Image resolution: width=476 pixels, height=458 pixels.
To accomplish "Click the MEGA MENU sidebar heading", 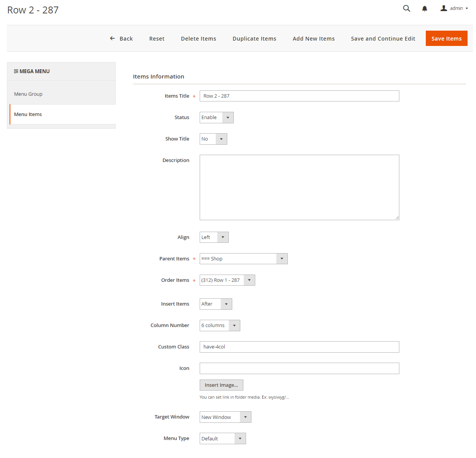I will pos(34,71).
